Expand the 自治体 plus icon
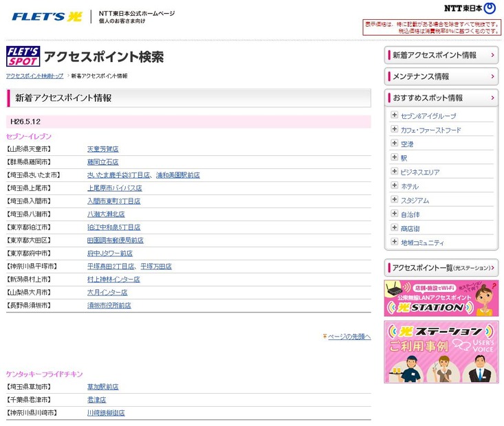Image resolution: width=504 pixels, height=426 pixels. (x=394, y=214)
